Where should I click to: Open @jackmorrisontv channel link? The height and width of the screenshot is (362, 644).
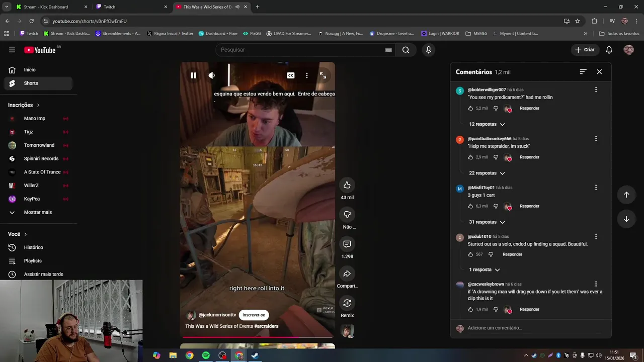(x=217, y=315)
